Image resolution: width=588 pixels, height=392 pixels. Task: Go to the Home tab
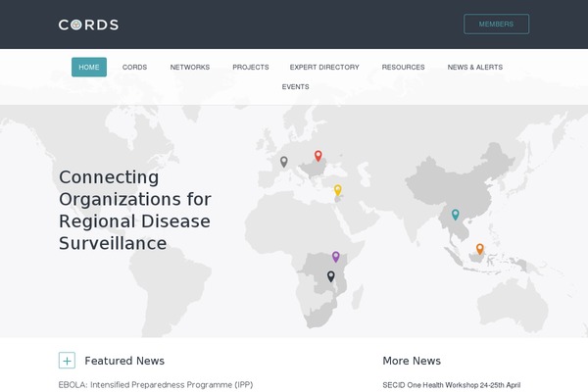89,67
